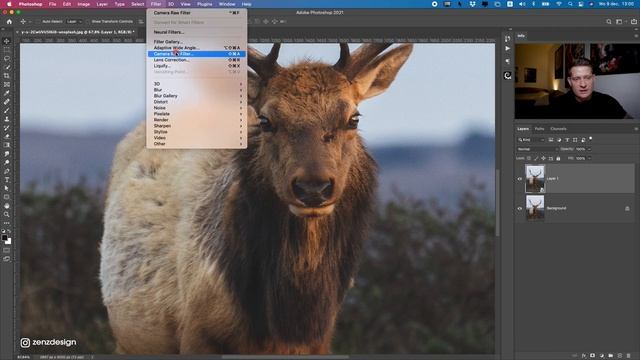Select the Eraser tool

7,136
